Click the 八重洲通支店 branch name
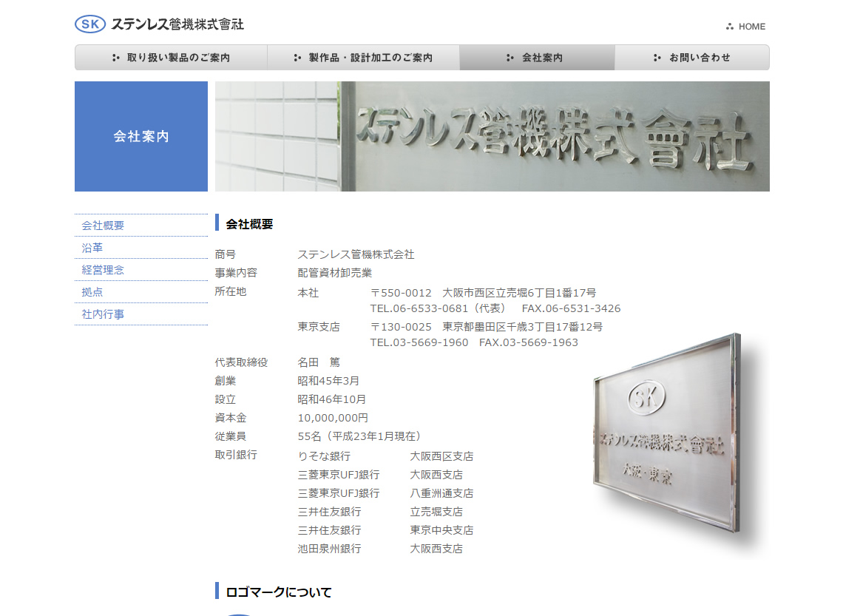Viewport: 843px width, 616px height. [442, 493]
